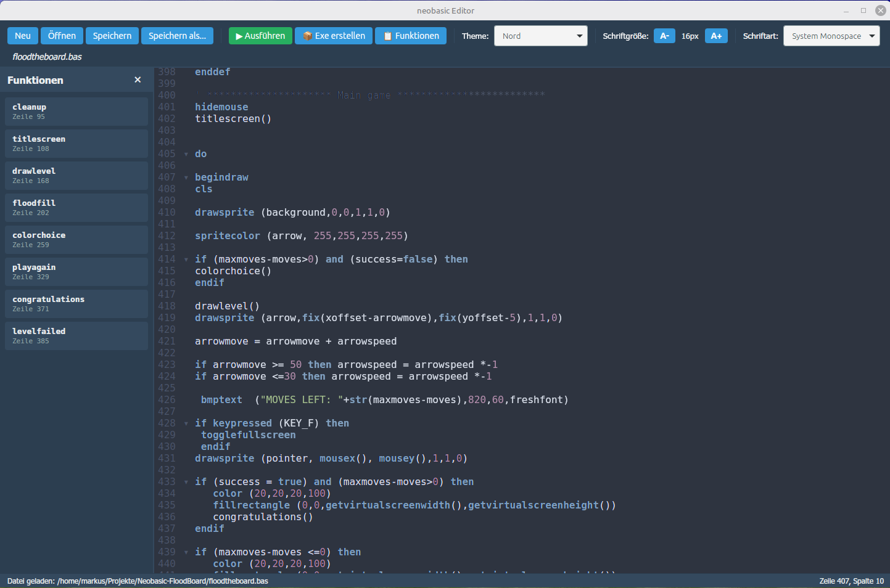Click the loaded file path in status bar

pos(138,581)
